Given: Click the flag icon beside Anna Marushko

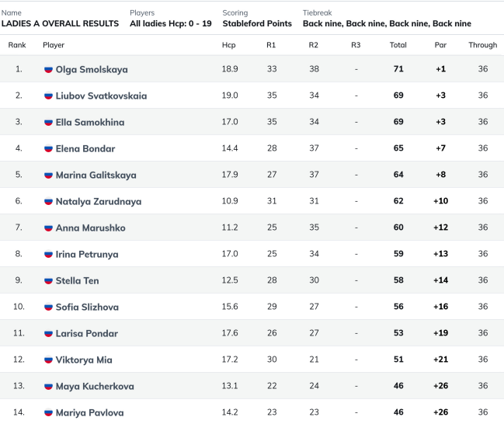Looking at the screenshot, I should (x=48, y=228).
